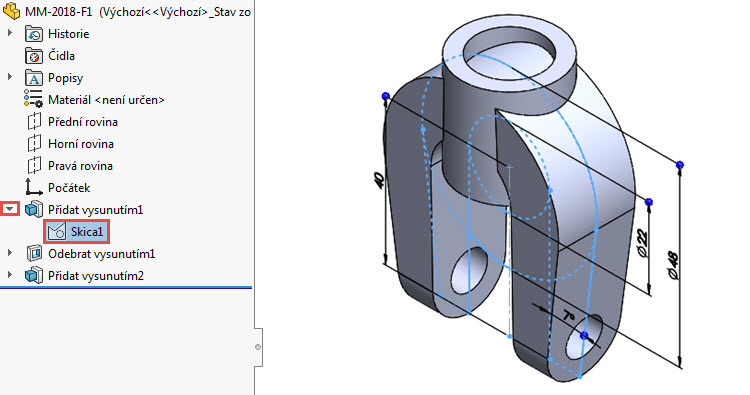Click the panel collapse handle
Screen dimensions: 750x395
258,347
